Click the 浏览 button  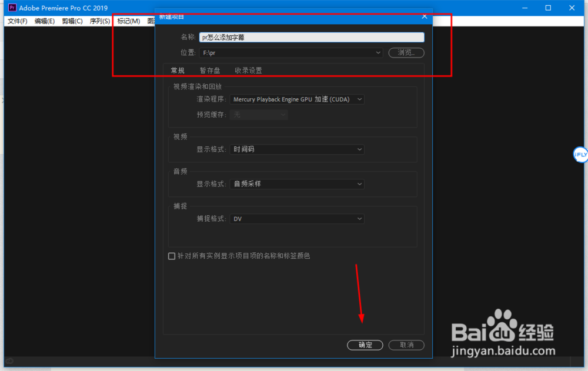[406, 52]
